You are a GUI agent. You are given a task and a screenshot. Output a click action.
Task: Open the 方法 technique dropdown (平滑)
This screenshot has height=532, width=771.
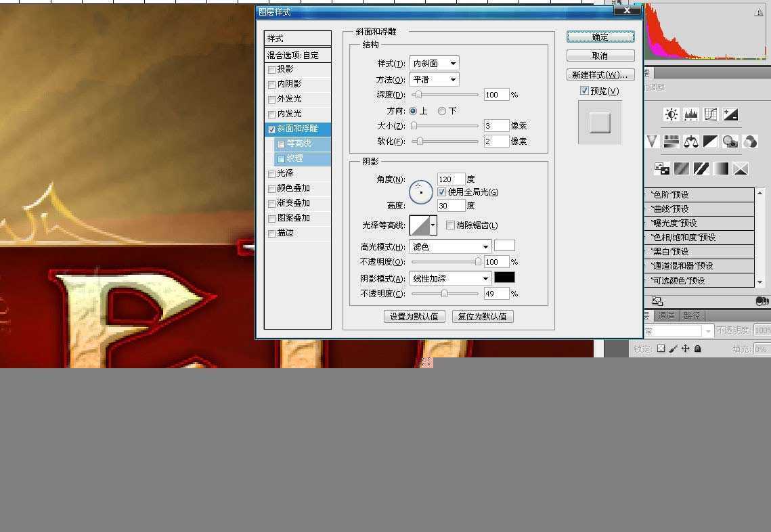[434, 79]
